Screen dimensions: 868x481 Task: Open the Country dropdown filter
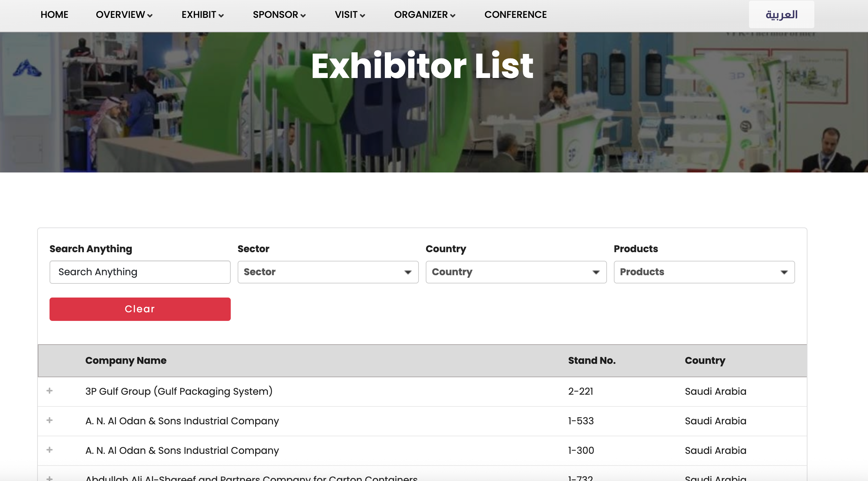(x=516, y=272)
